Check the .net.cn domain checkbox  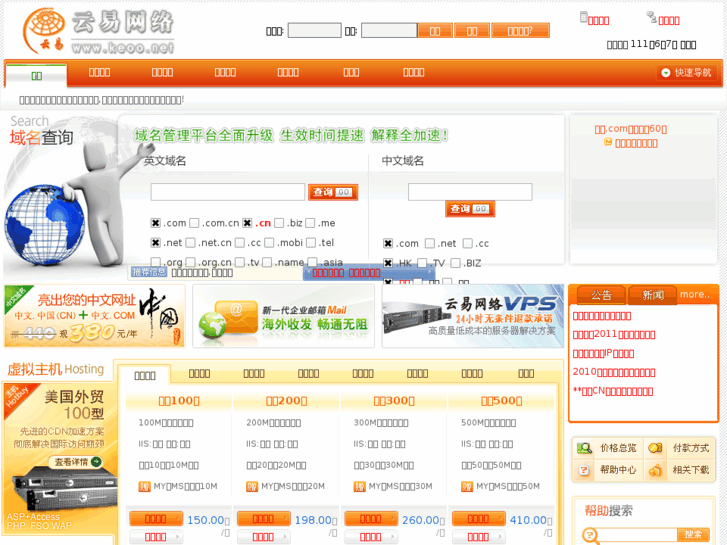coord(191,243)
